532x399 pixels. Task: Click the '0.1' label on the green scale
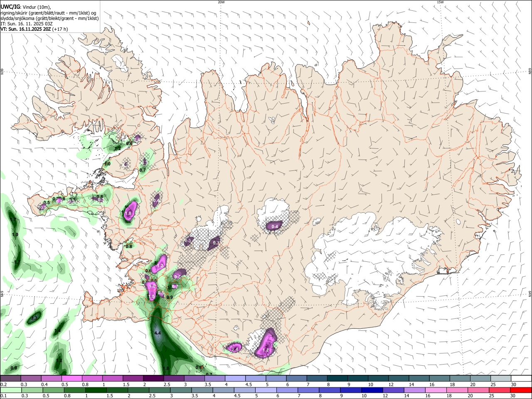pos(3,396)
